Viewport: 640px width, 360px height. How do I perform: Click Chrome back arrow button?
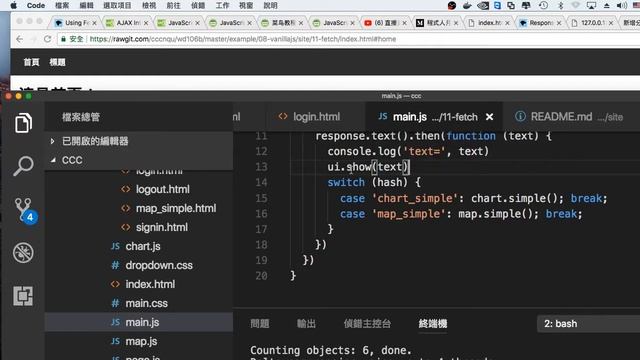click(20, 39)
